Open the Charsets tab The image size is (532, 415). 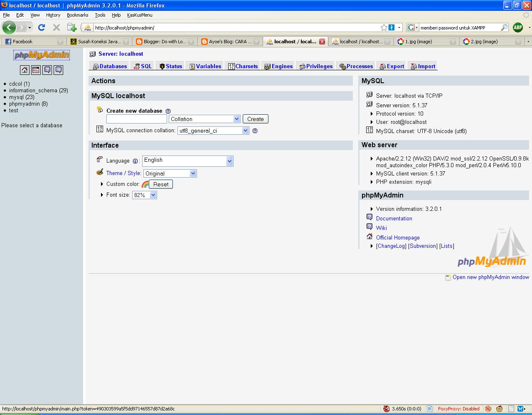pos(243,66)
